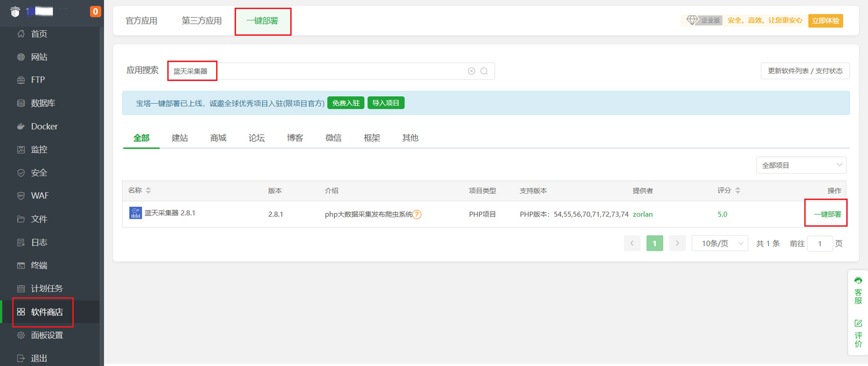Select the 全部 category tab
This screenshot has width=868, height=366.
tap(141, 138)
